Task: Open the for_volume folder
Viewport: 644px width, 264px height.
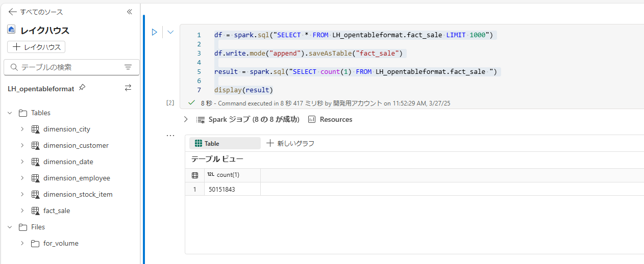Action: [x=61, y=243]
